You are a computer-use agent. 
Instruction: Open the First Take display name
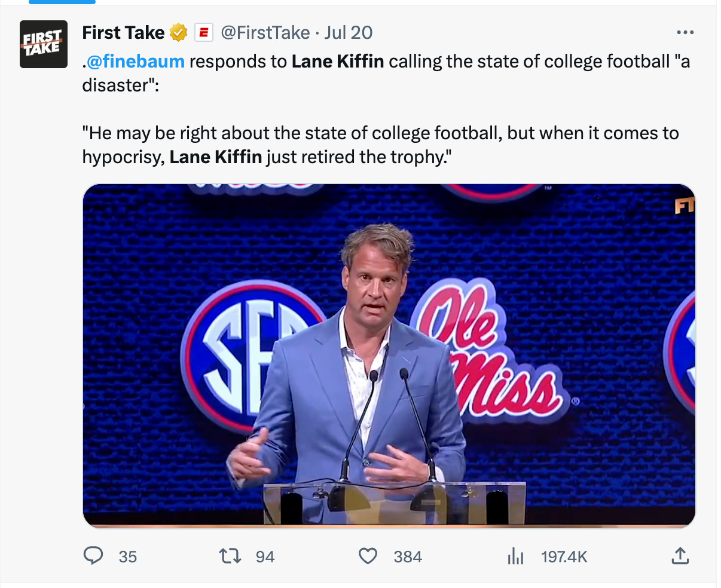(123, 32)
